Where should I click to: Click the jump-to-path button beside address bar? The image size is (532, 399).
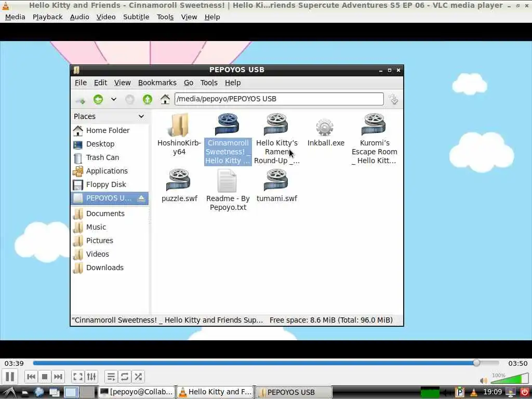point(394,99)
